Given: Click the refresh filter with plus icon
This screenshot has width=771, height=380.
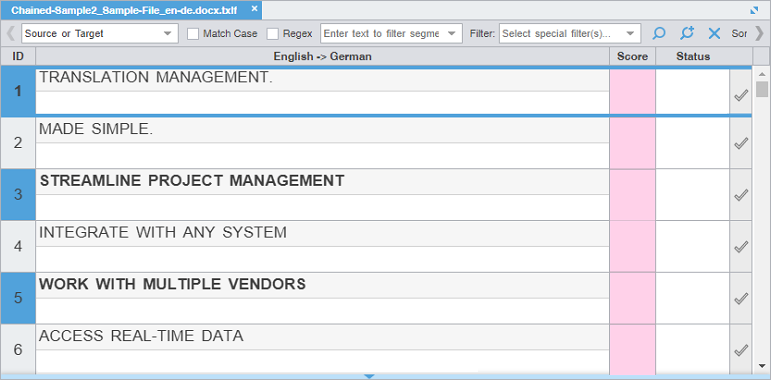Looking at the screenshot, I should click(687, 33).
